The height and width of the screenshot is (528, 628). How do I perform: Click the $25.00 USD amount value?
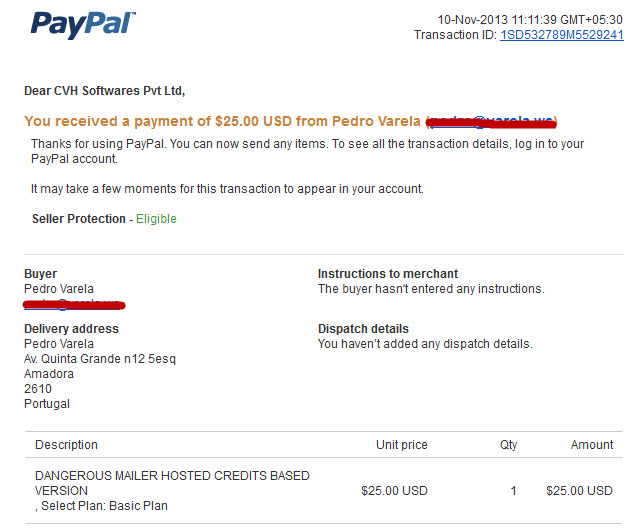click(580, 491)
